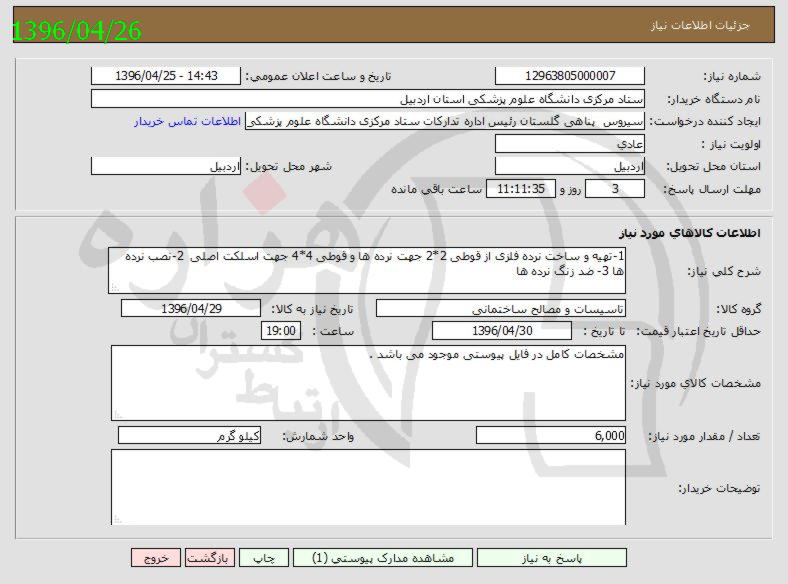The width and height of the screenshot is (788, 584).
Task: Click the مشخصات کالای مورد نیاز text area
Action: pos(368,383)
